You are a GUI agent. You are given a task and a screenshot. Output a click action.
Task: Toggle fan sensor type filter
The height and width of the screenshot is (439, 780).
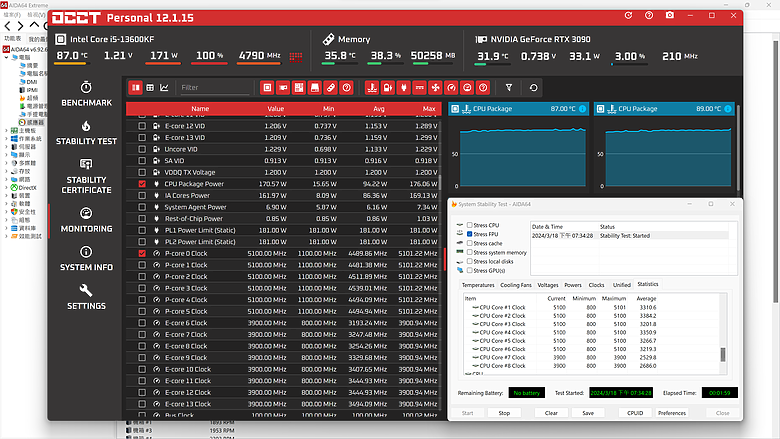coord(435,88)
